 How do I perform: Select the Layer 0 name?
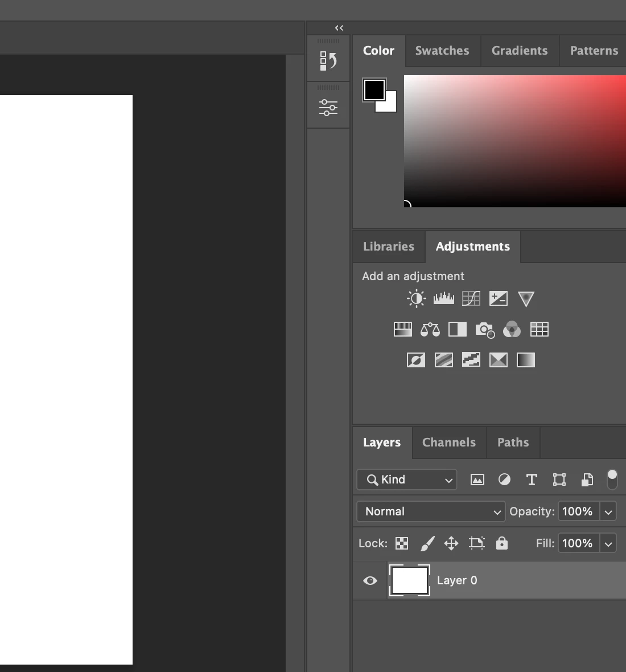pos(457,580)
